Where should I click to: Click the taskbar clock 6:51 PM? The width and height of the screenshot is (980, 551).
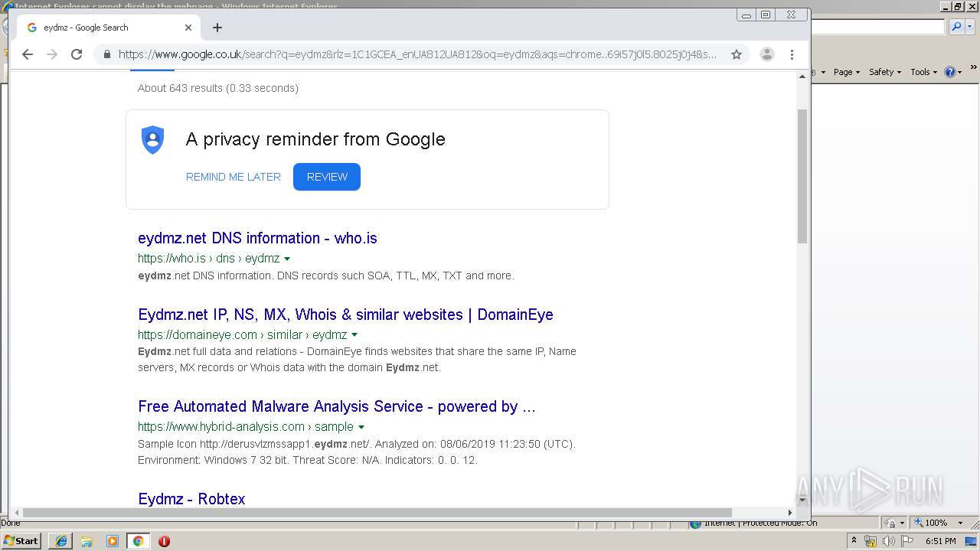coord(941,541)
